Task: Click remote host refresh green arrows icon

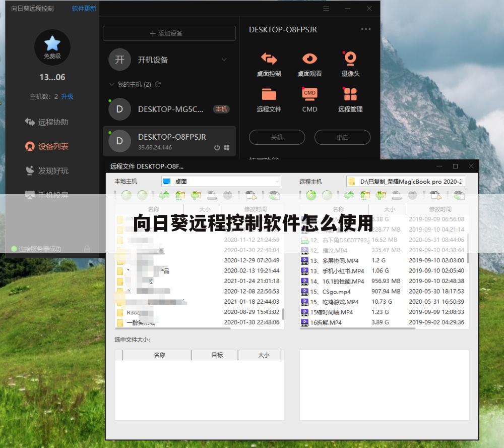Action: (349, 195)
